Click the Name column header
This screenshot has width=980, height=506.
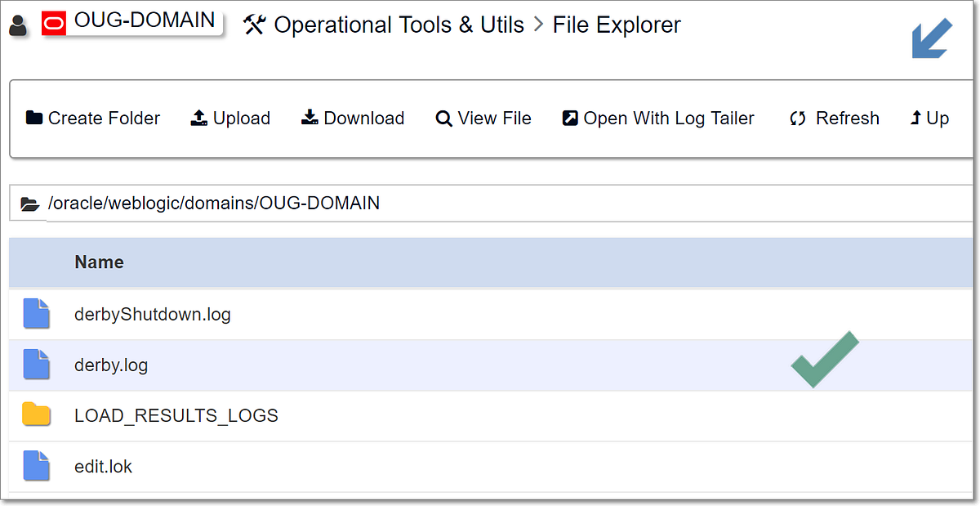click(99, 262)
